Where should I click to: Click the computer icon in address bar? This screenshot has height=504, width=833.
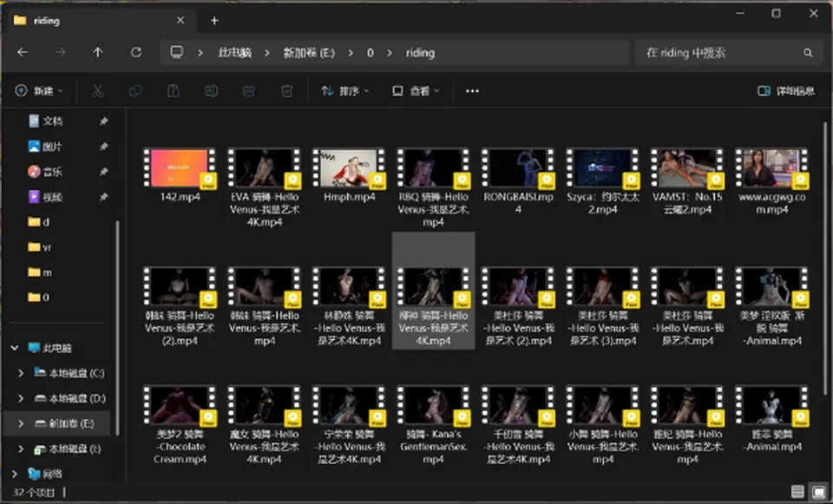click(x=176, y=52)
